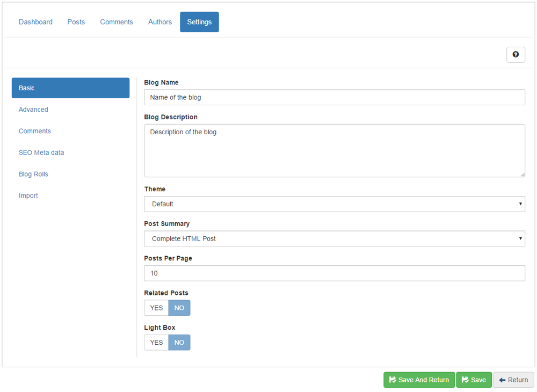Screen dimensions: 537x392
Task: Click the Save And Return button
Action: point(419,380)
